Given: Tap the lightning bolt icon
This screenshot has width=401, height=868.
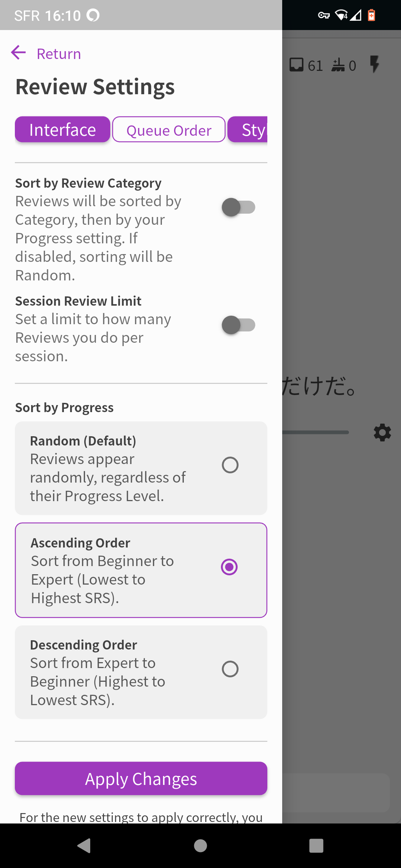Looking at the screenshot, I should pyautogui.click(x=374, y=65).
